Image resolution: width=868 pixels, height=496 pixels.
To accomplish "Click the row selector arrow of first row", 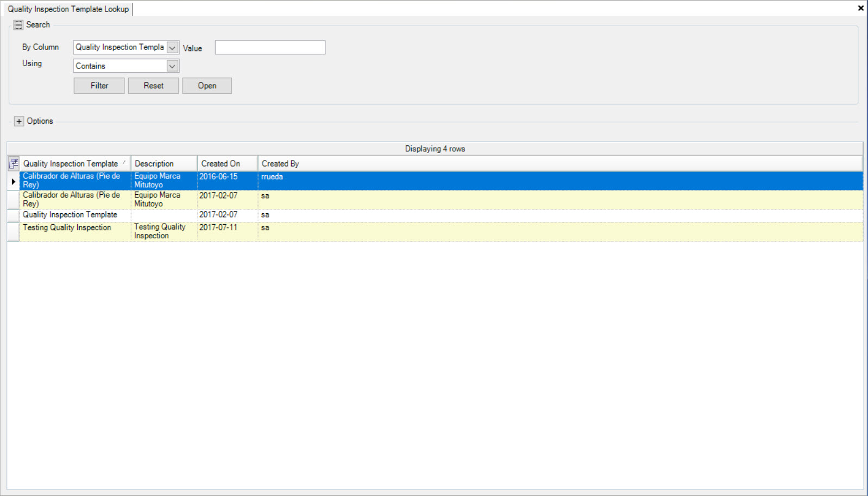I will tap(14, 181).
